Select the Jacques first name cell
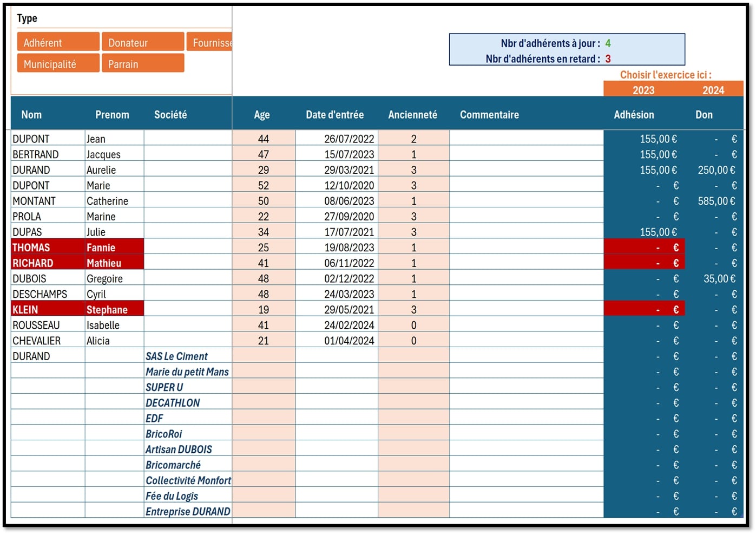 click(114, 154)
